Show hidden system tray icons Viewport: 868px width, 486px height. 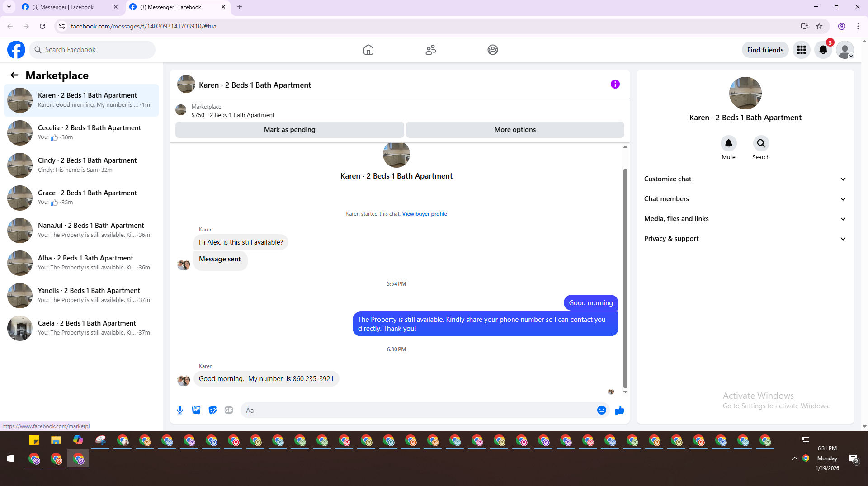[x=794, y=458]
